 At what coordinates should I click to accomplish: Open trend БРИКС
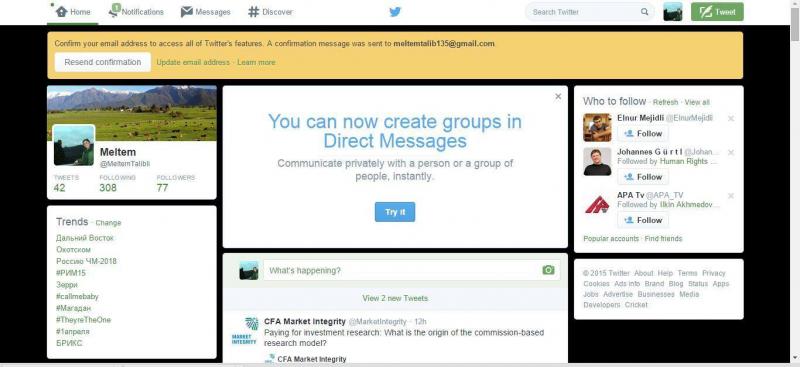pyautogui.click(x=69, y=343)
